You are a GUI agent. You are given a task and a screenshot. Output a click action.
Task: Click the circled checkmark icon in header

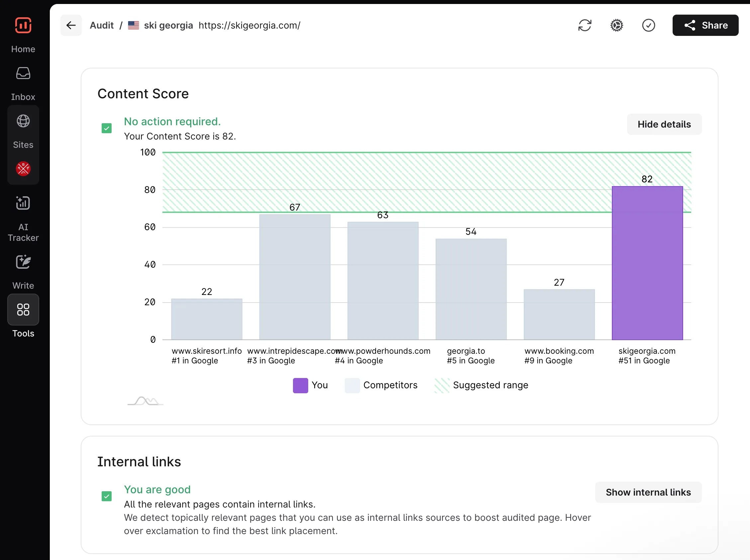pos(648,26)
